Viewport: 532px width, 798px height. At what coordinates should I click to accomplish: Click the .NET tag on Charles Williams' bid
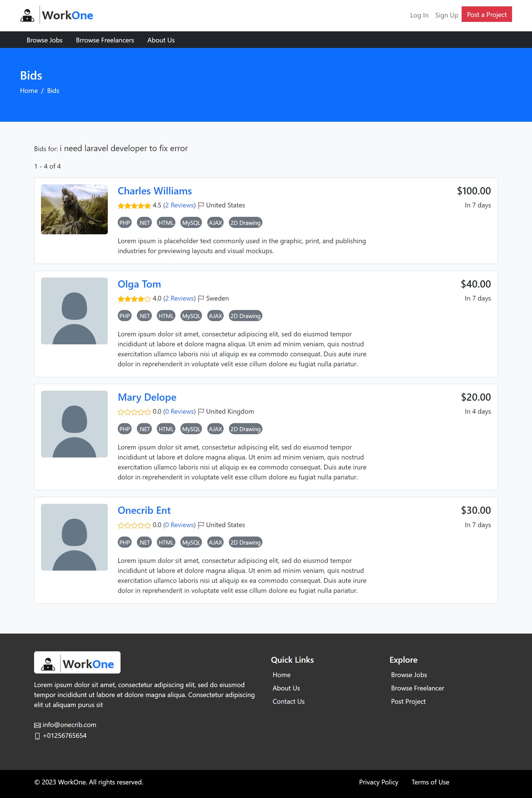[145, 223]
